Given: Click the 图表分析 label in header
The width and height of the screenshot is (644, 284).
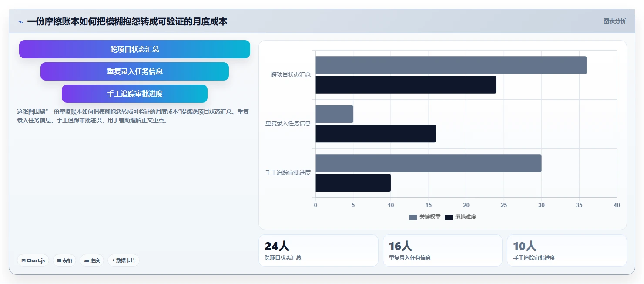Looking at the screenshot, I should pyautogui.click(x=614, y=21).
